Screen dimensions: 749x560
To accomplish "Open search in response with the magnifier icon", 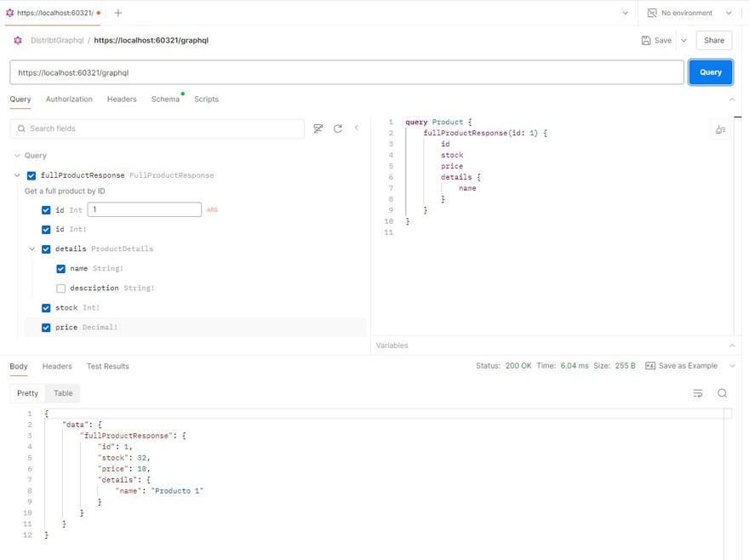I will coord(723,393).
